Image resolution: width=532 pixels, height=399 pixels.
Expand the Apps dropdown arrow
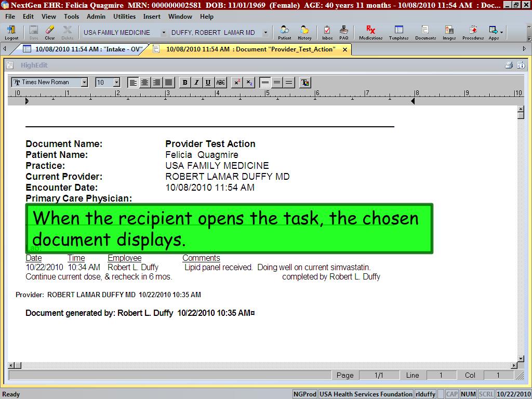pos(501,33)
